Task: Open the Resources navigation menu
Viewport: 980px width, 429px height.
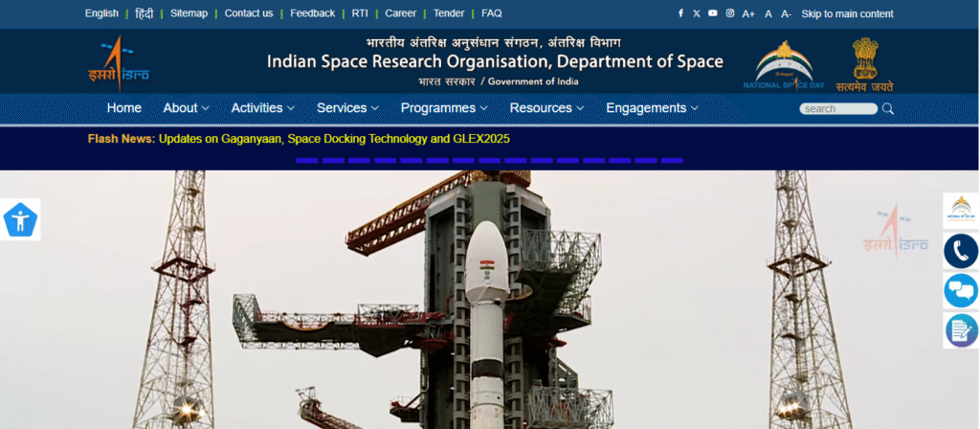Action: 547,108
